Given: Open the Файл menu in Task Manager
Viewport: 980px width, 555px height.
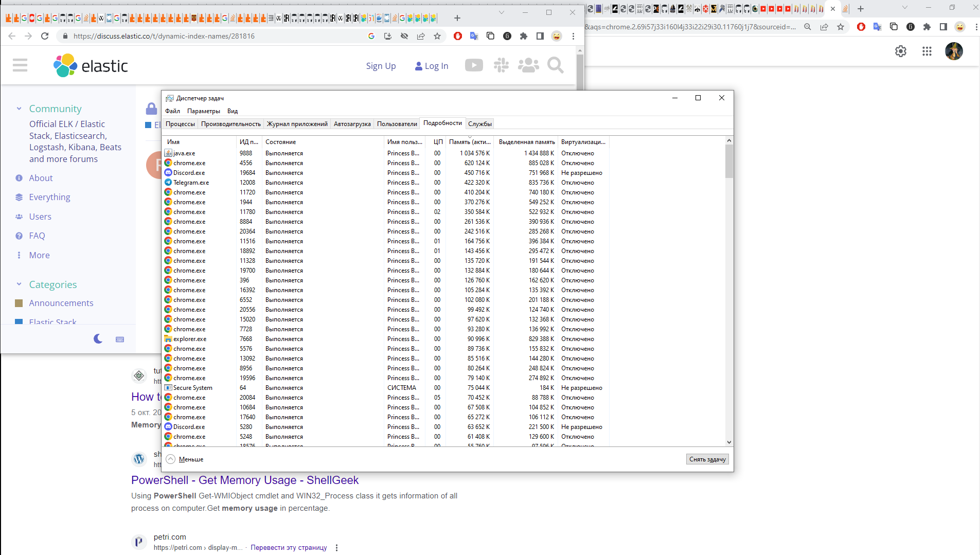Looking at the screenshot, I should point(173,111).
